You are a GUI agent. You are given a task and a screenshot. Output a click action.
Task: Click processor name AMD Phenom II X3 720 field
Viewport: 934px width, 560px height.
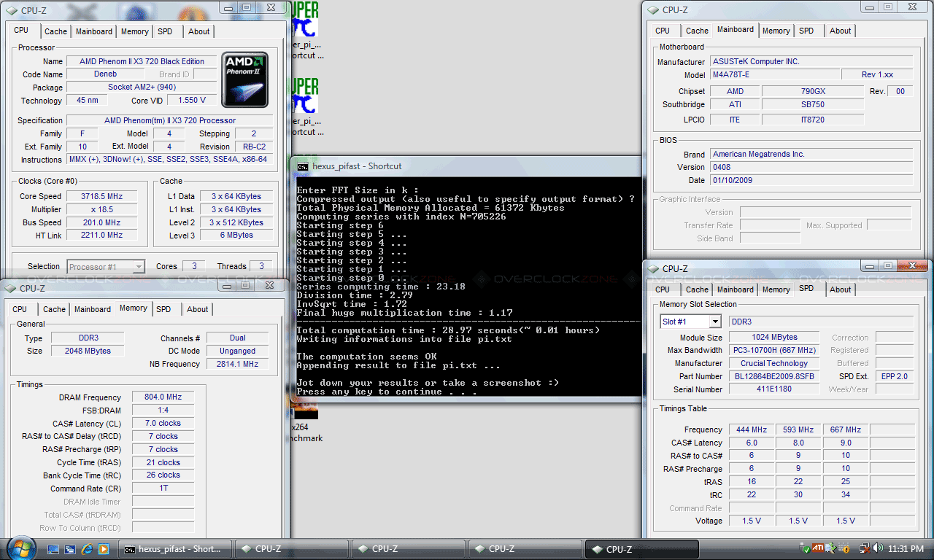click(142, 61)
